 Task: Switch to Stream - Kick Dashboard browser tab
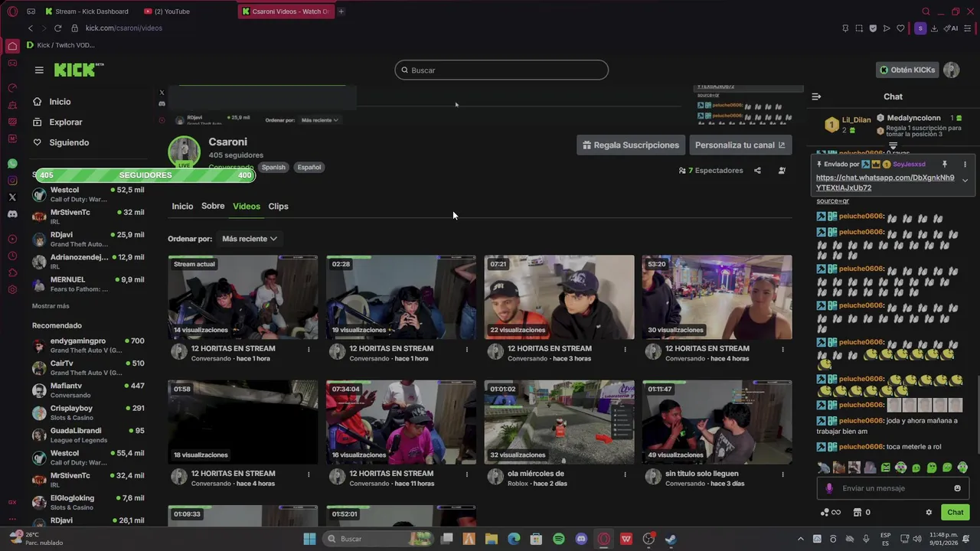point(87,11)
